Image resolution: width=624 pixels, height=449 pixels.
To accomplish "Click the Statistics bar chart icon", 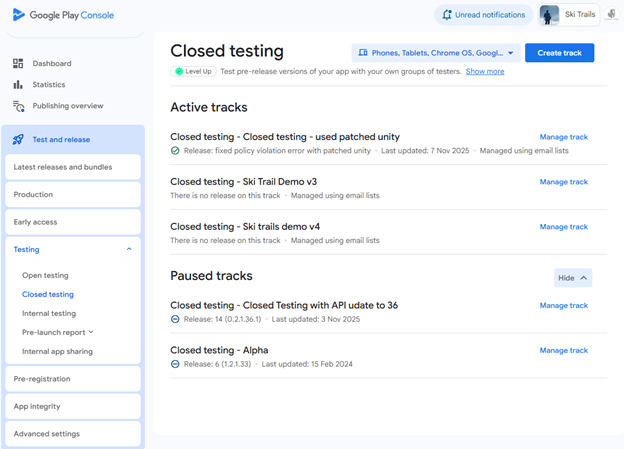I will (x=18, y=85).
